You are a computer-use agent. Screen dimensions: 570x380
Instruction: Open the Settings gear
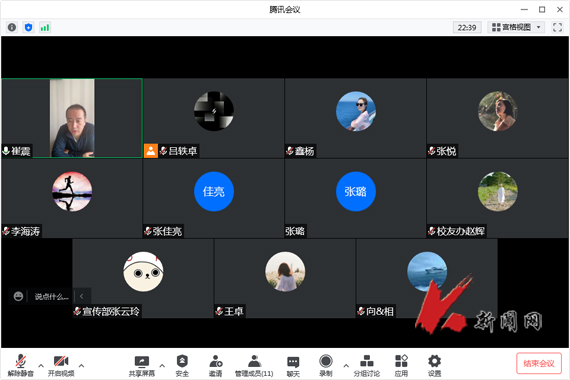coord(434,365)
